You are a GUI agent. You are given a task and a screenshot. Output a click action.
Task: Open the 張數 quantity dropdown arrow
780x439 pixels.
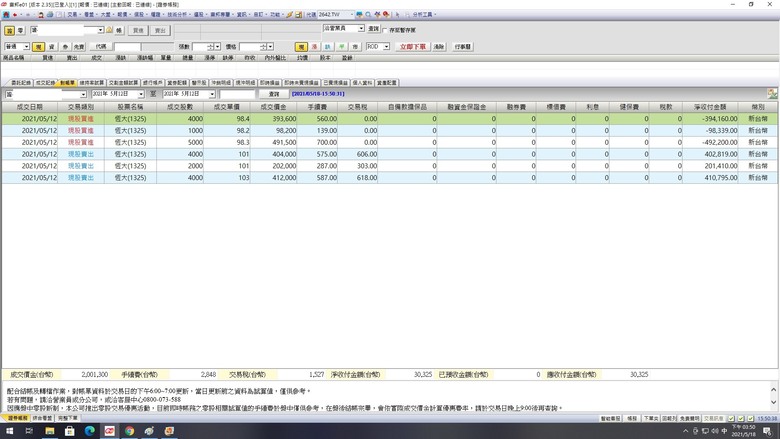[217, 47]
